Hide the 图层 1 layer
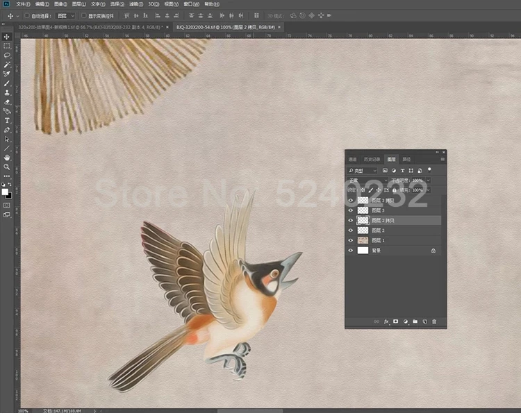The image size is (521, 420). [x=350, y=240]
